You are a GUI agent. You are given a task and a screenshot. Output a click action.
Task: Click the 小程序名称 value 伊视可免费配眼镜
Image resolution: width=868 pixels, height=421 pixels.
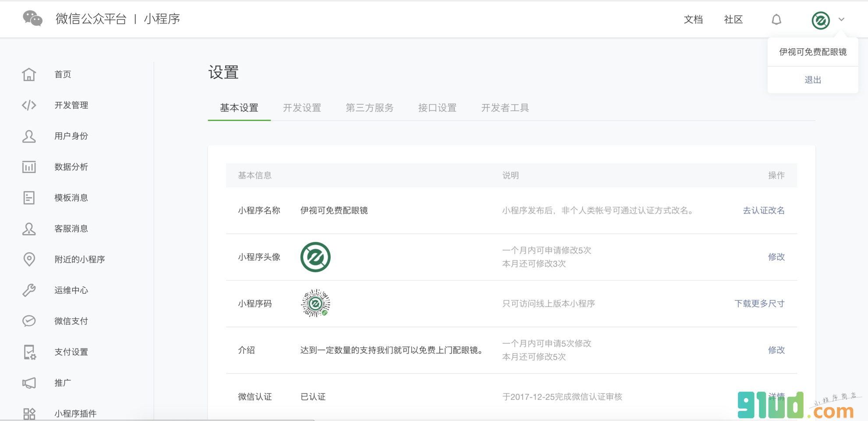click(334, 210)
